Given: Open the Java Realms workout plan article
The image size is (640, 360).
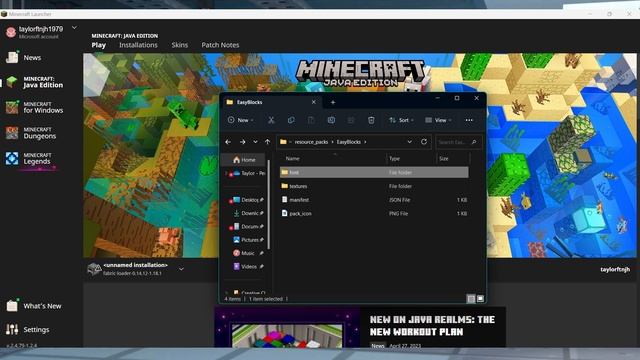Looking at the screenshot, I should [x=432, y=326].
